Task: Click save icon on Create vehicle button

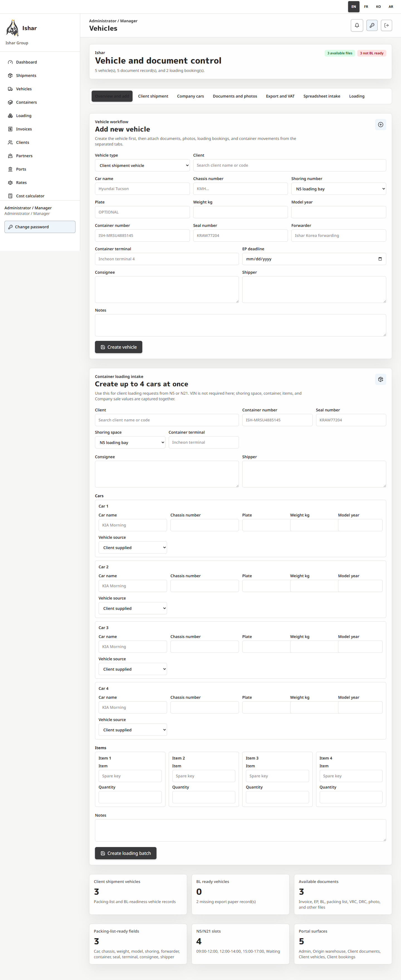Action: tap(103, 347)
